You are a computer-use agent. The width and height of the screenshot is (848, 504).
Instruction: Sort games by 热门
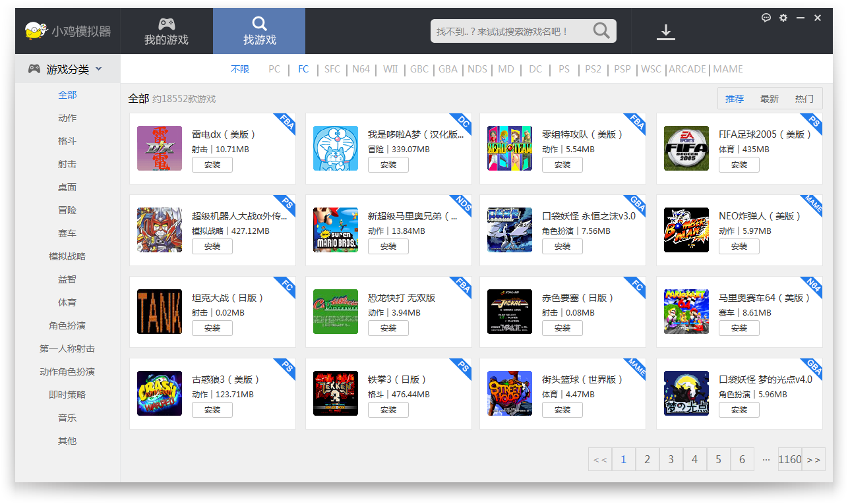(804, 99)
